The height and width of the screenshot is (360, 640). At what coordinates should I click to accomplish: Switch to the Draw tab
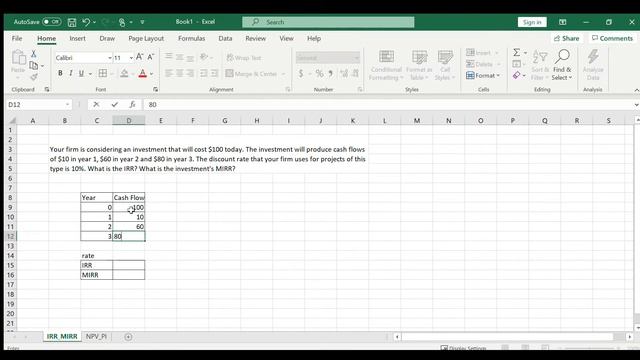point(107,38)
